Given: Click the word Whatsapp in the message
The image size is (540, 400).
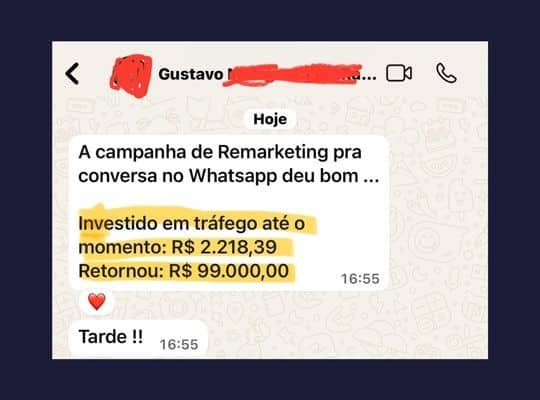Looking at the screenshot, I should (x=233, y=176).
